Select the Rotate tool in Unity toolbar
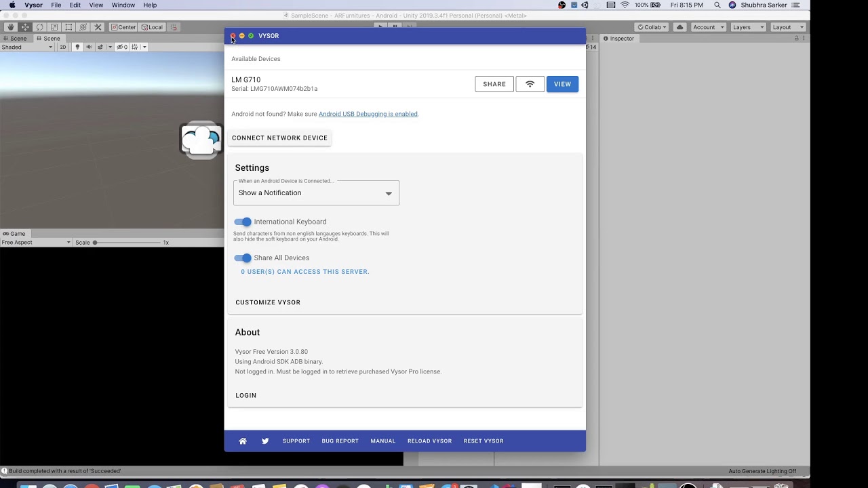Screen dimensions: 868x488 tap(39, 27)
